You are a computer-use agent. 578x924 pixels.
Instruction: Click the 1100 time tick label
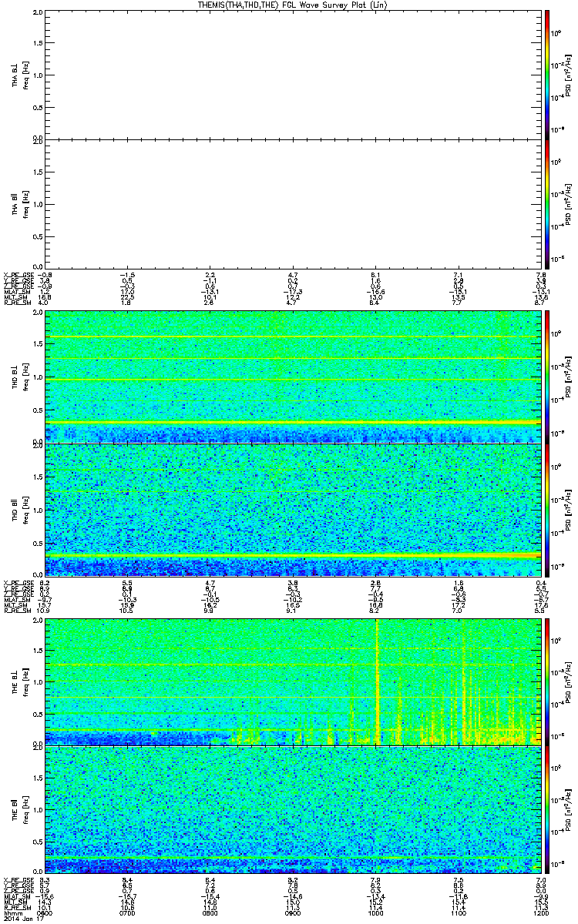(x=459, y=912)
